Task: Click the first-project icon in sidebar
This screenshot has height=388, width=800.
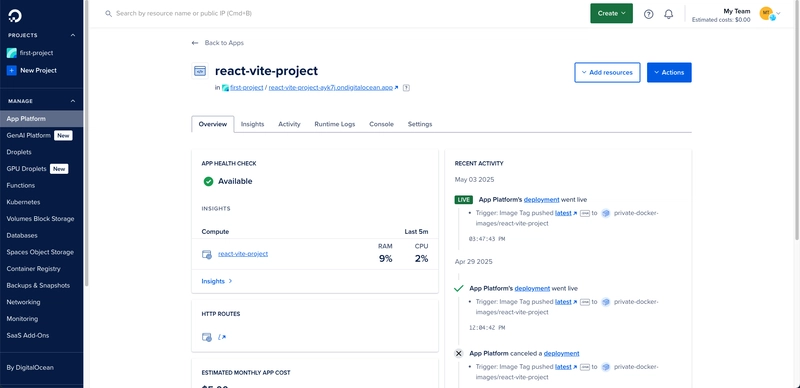Action: coord(11,53)
